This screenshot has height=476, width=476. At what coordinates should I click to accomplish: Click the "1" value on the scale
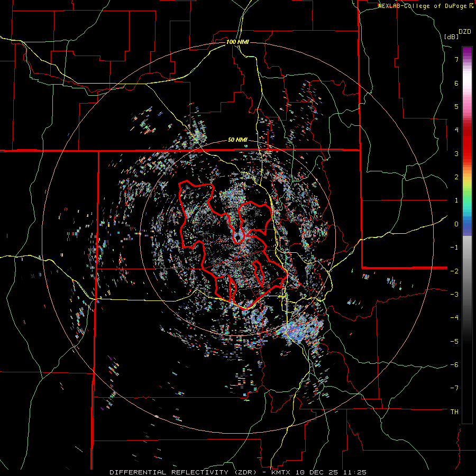[x=456, y=200]
